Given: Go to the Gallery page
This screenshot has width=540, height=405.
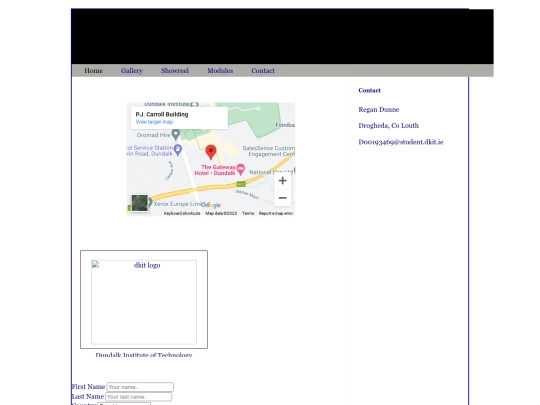Looking at the screenshot, I should tap(132, 71).
